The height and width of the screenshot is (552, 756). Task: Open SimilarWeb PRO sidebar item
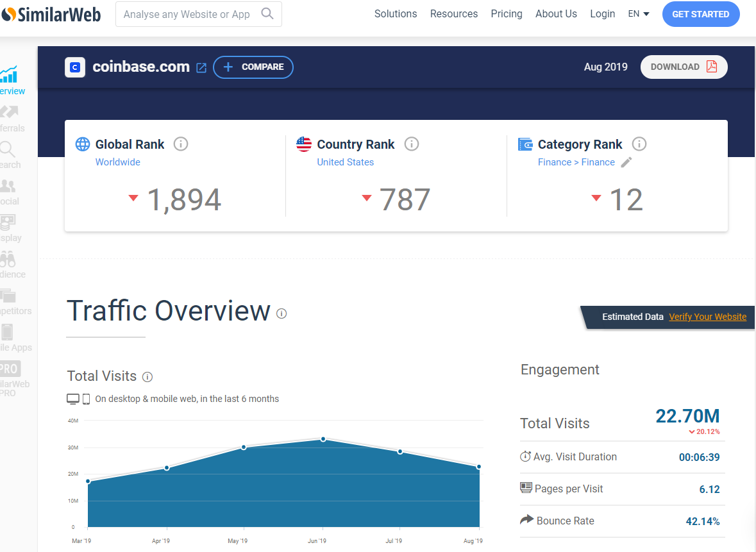click(x=11, y=379)
